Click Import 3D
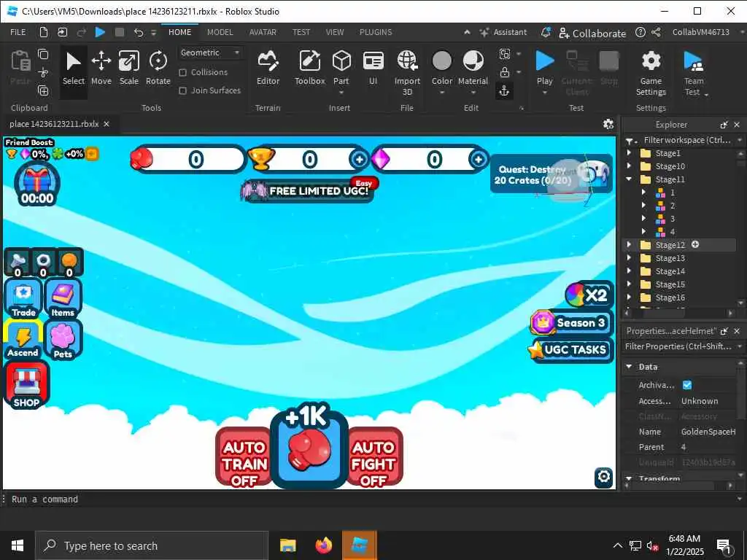The width and height of the screenshot is (747, 560). 407,72
